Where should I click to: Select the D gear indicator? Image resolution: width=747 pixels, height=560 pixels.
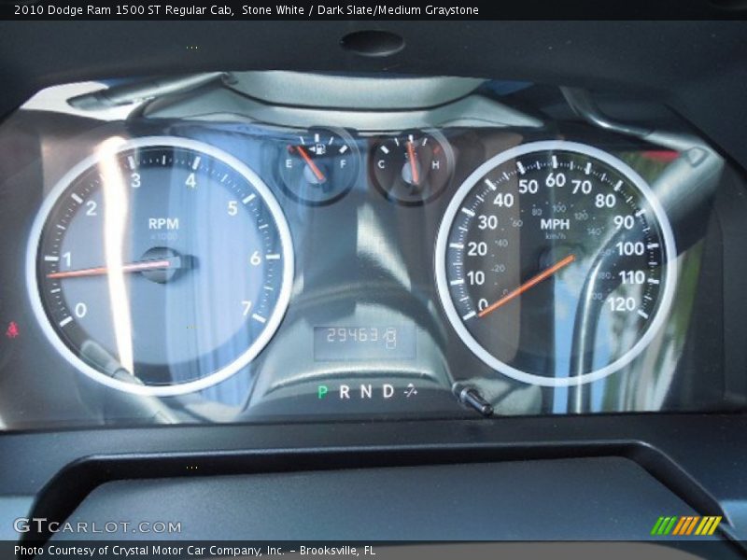pos(388,391)
